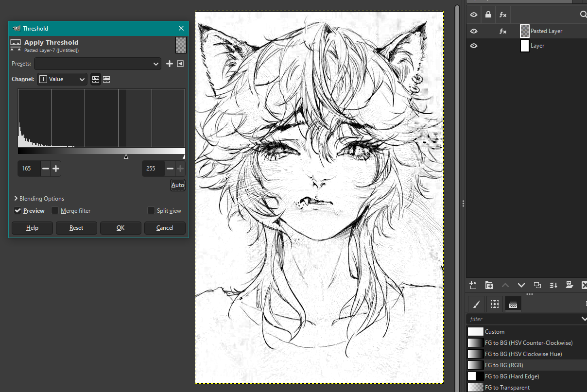Switch histogram to linear view

click(96, 79)
